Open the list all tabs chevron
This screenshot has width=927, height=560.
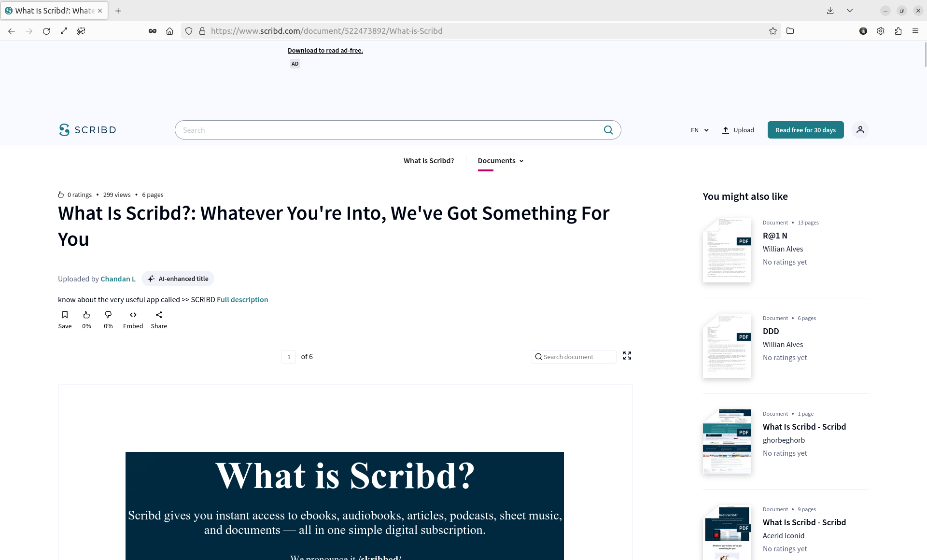pos(850,11)
